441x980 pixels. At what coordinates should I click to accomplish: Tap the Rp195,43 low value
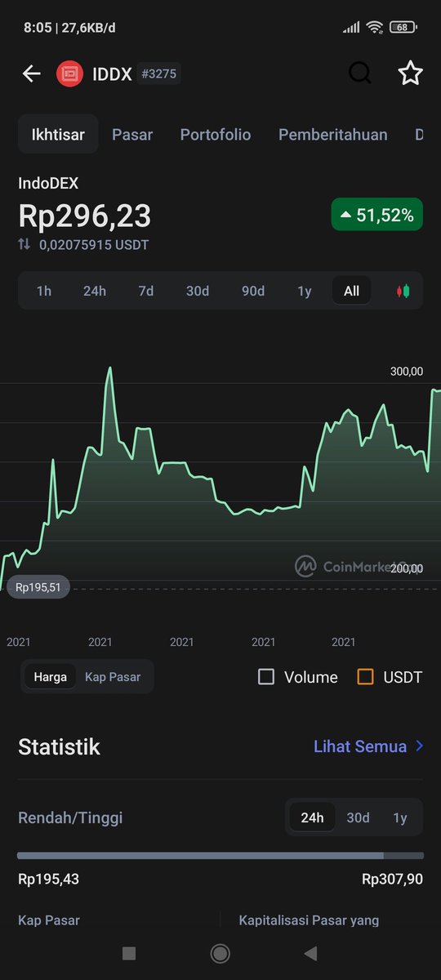click(49, 880)
